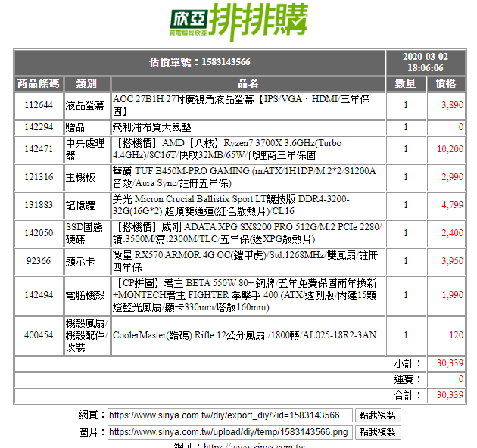477x448 pixels.
Task: Click the price 1,990
Action: coord(452,295)
